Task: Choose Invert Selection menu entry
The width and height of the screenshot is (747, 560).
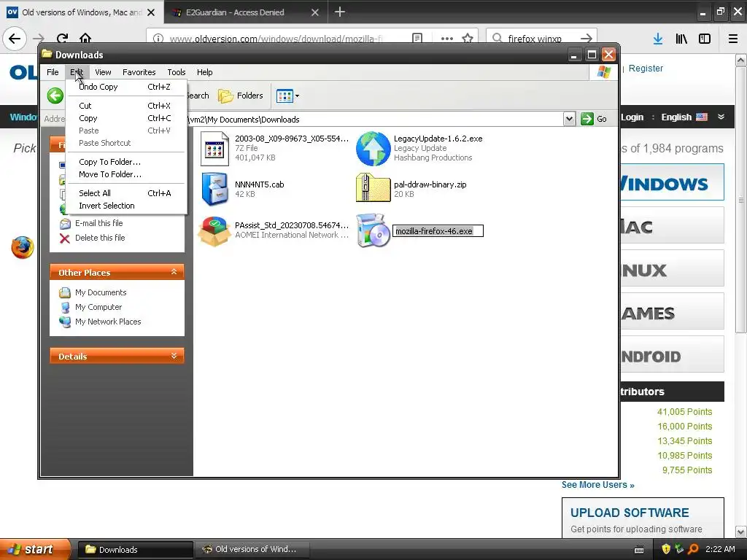Action: click(125, 206)
